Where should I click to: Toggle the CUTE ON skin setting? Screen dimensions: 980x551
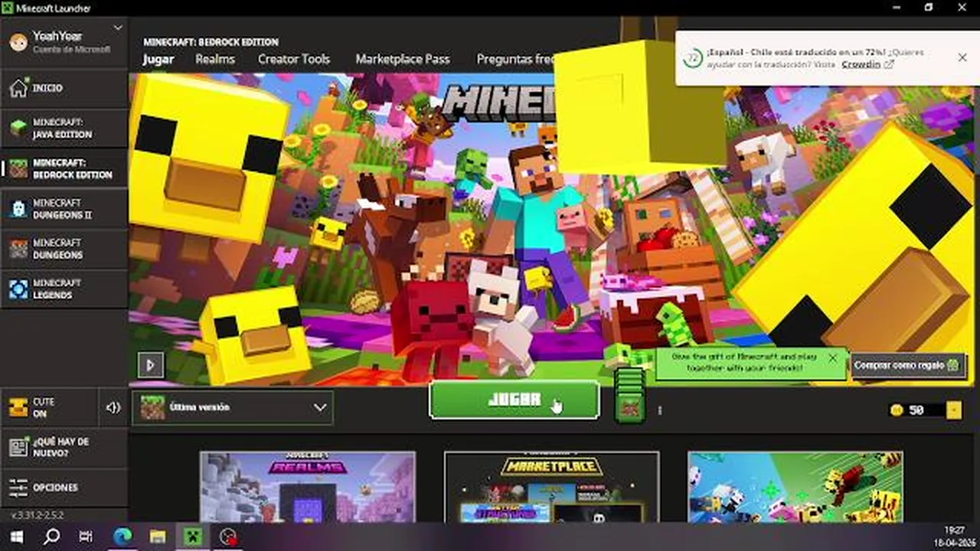pyautogui.click(x=48, y=407)
